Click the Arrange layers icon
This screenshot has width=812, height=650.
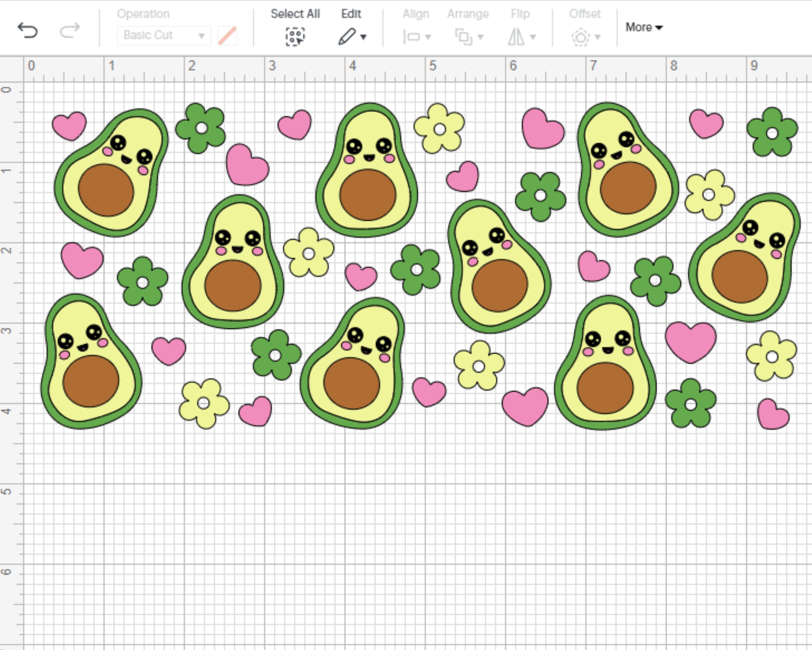click(463, 37)
